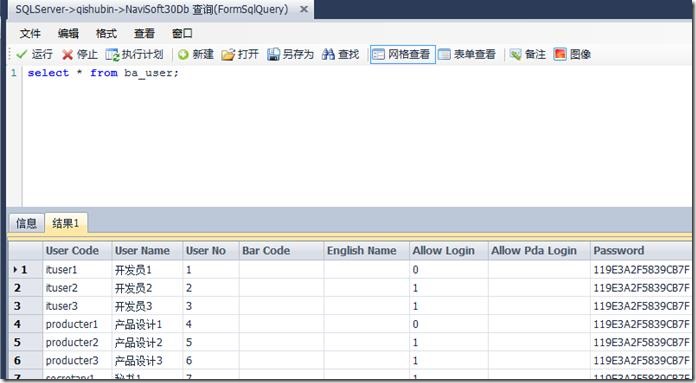Click the Image (图像) icon
The width and height of the screenshot is (696, 383).
tap(560, 54)
